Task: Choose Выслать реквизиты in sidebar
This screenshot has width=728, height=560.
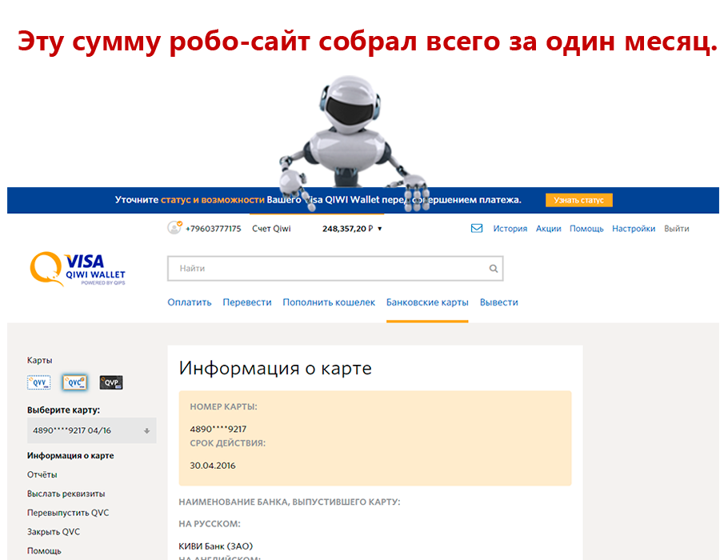Action: (66, 494)
